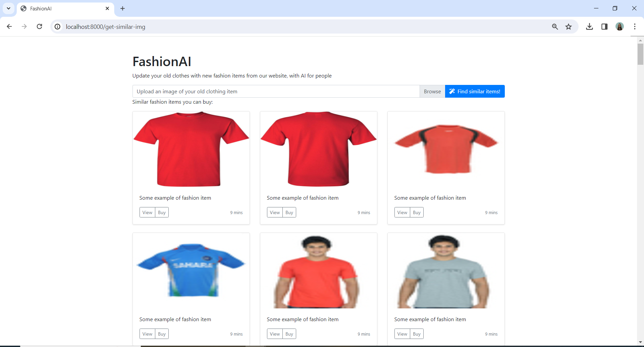
Task: Click the man in grey t-shirt image
Action: [446, 271]
